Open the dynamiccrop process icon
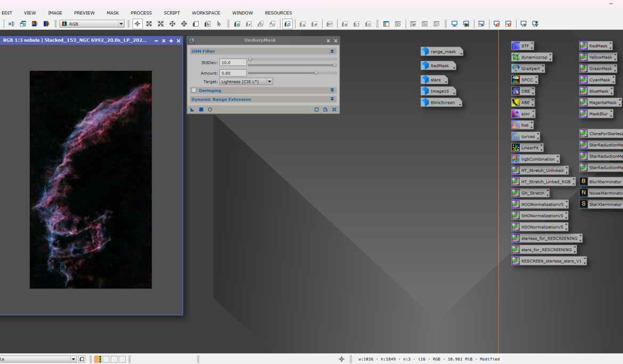The height and width of the screenshot is (364, 623). [531, 57]
